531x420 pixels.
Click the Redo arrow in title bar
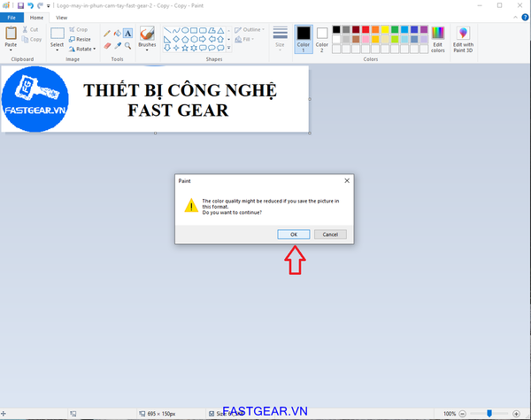pos(41,6)
